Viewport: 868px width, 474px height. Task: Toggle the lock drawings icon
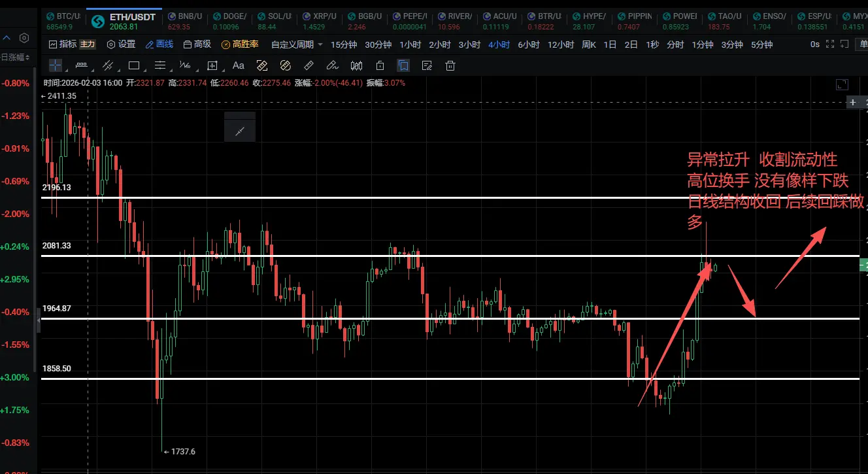point(380,65)
